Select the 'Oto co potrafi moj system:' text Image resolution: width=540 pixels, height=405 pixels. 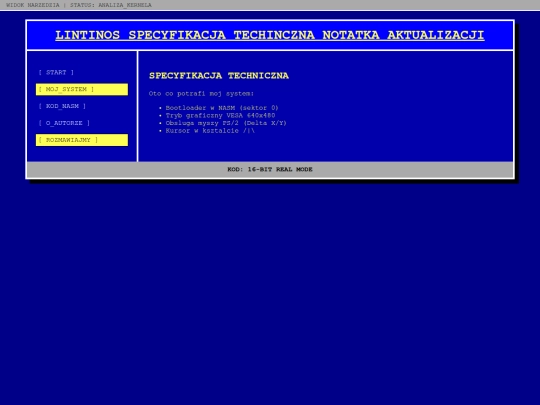[x=201, y=94]
